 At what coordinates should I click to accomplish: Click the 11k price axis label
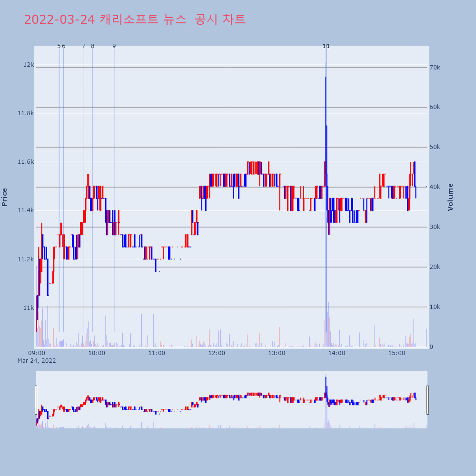click(29, 308)
